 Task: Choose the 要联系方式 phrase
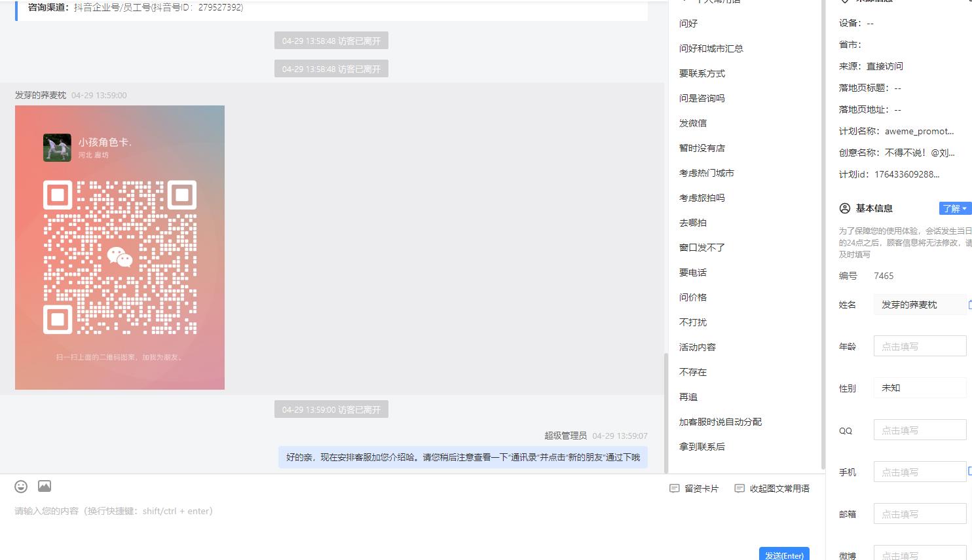pos(702,73)
